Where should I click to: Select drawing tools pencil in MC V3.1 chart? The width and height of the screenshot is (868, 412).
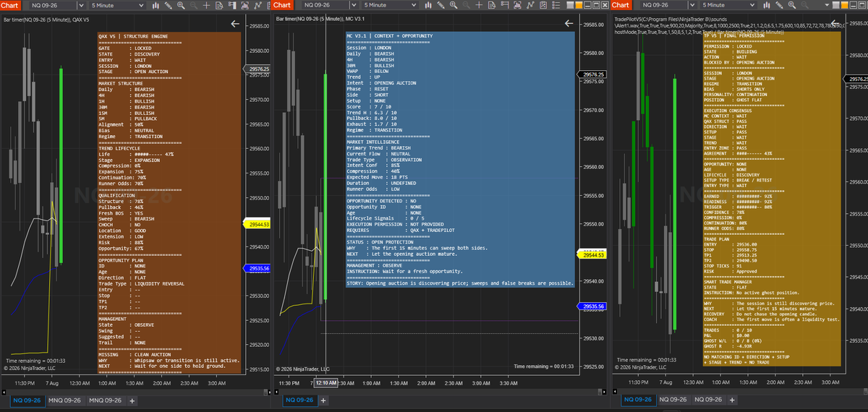pos(441,5)
